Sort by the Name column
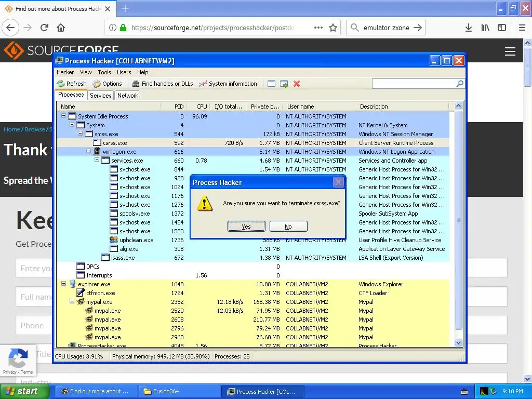The width and height of the screenshot is (532, 399). tap(109, 107)
